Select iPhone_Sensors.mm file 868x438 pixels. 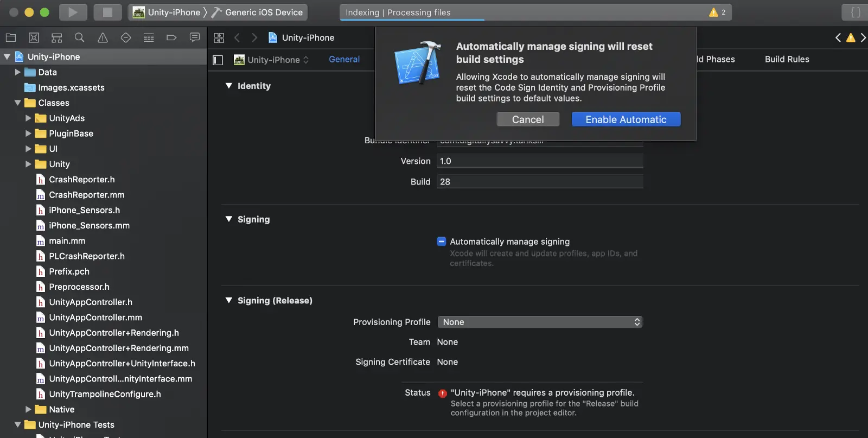point(89,225)
